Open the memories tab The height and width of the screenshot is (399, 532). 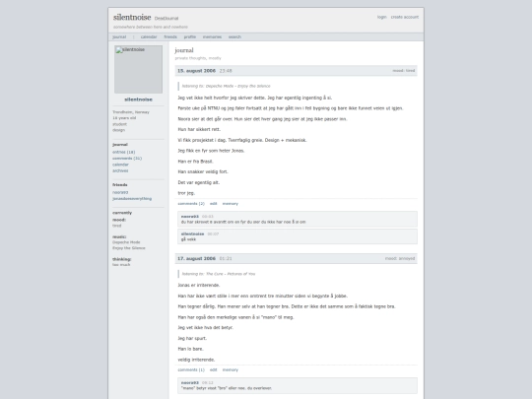point(212,37)
